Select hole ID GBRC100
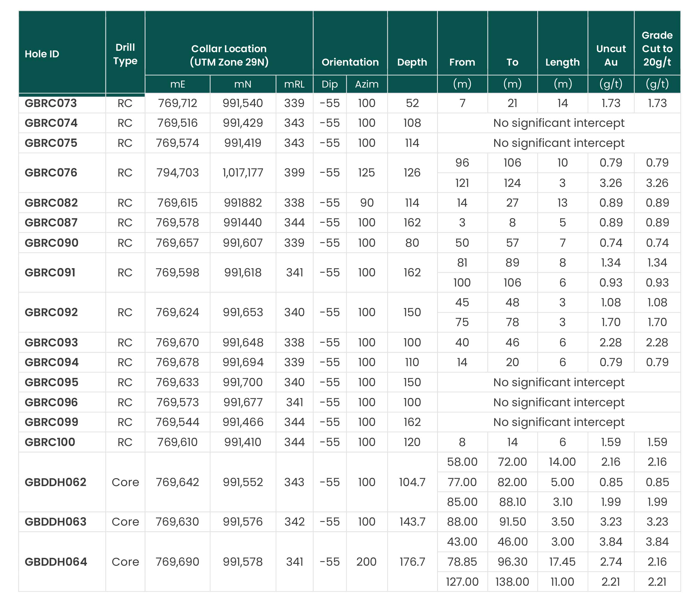 [x=50, y=442]
